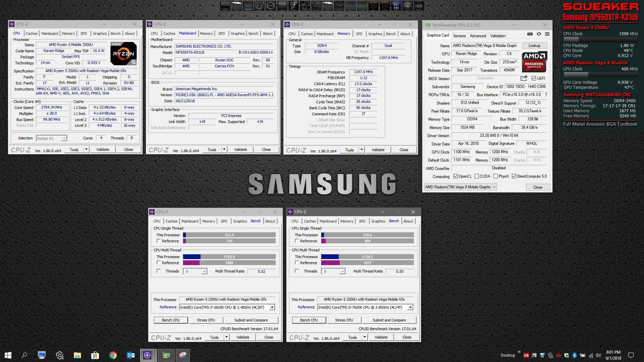This screenshot has width=644, height=362.
Task: Click Bus Interface question mark help
Action: (x=546, y=95)
